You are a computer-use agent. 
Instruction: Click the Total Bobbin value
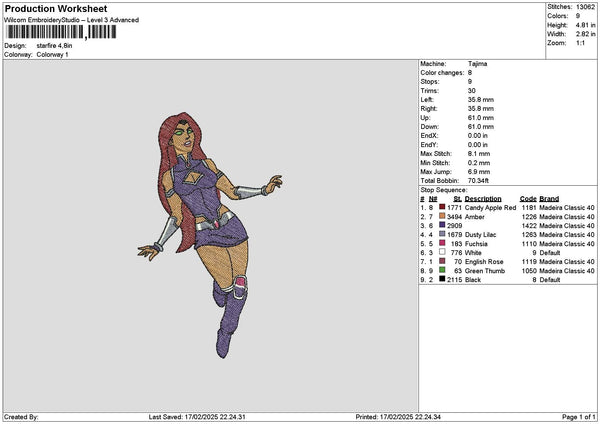(480, 180)
